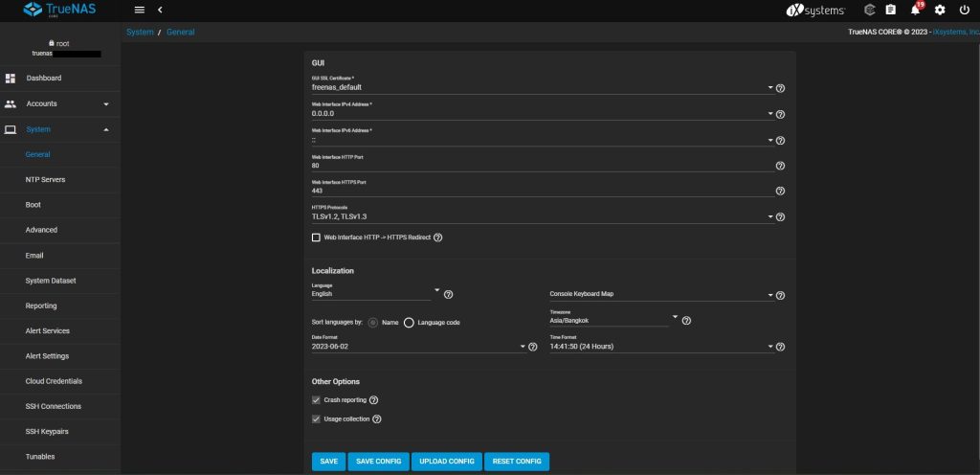Screen dimensions: 980x475
Task: Show help for Usage collection
Action: (x=377, y=419)
